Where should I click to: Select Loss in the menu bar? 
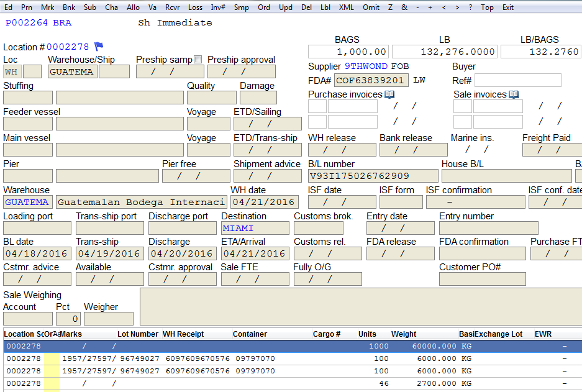(x=195, y=7)
